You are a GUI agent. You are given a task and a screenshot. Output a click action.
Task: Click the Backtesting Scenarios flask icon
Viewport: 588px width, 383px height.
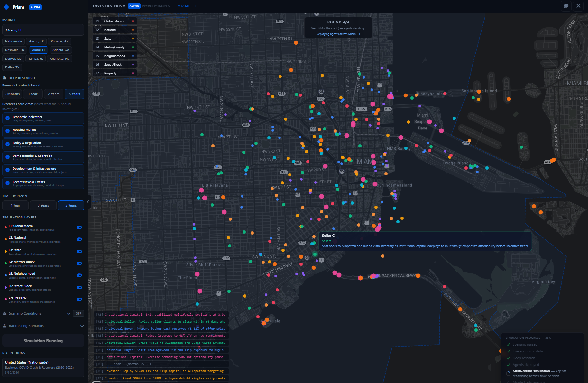coord(4,326)
